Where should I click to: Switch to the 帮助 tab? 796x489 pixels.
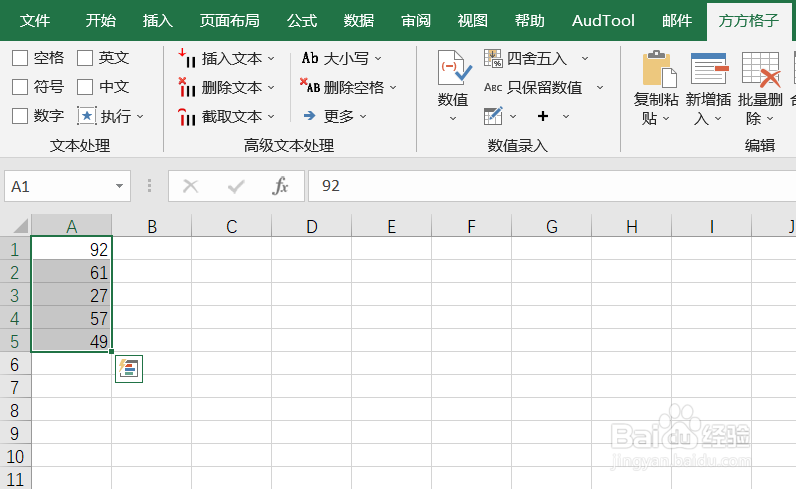tap(529, 21)
